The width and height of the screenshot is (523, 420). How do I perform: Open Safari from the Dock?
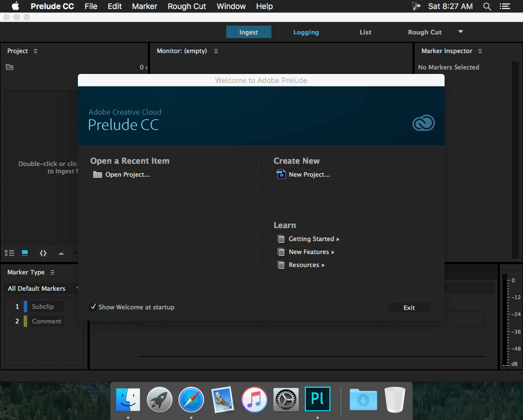(191, 399)
